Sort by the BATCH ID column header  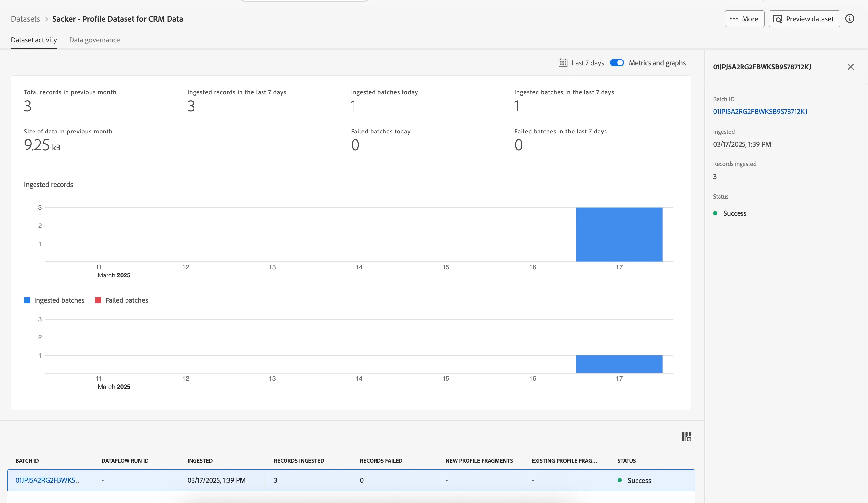click(27, 461)
